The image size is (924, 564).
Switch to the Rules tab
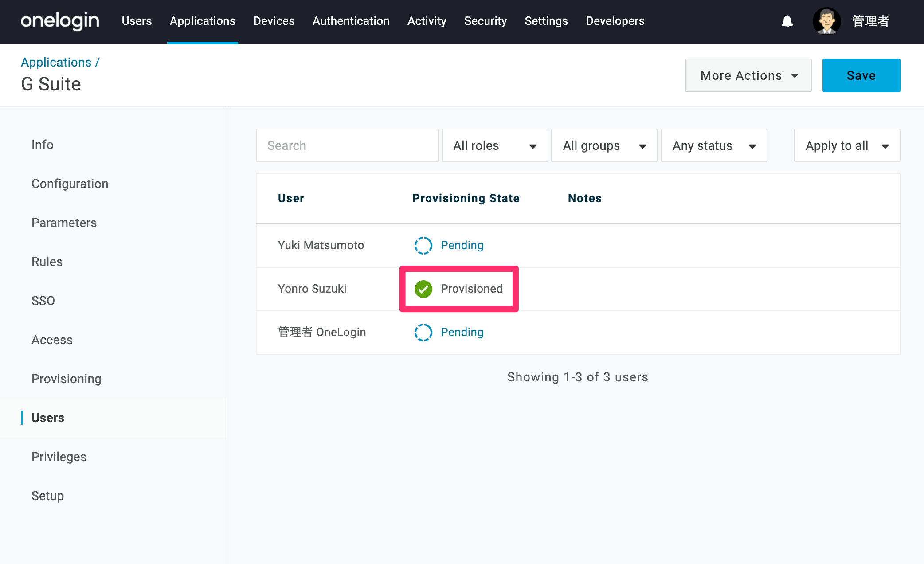pos(47,262)
